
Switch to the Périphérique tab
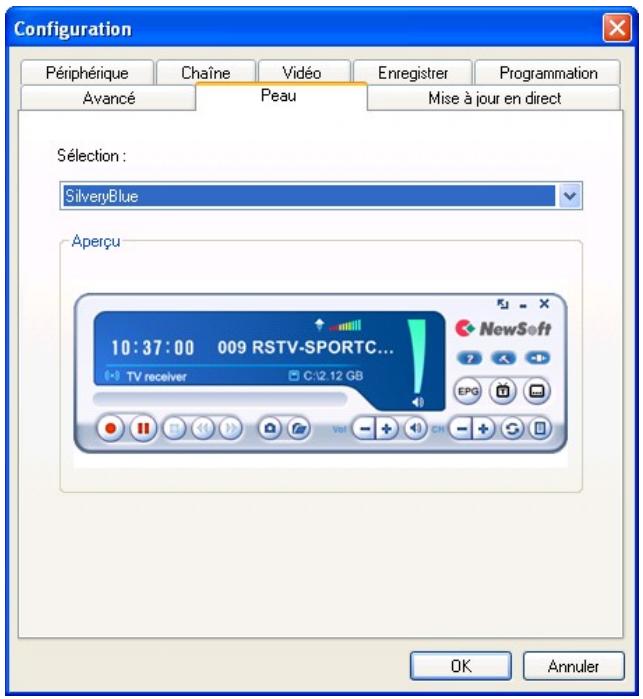[x=87, y=73]
